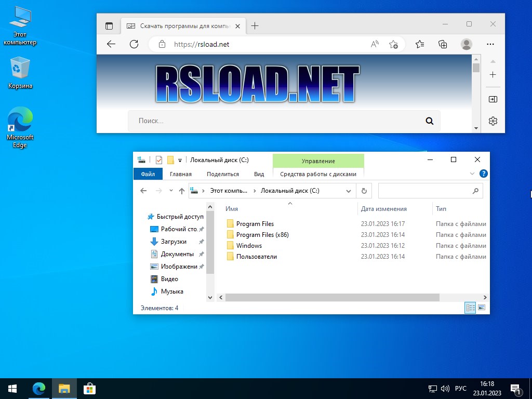
Task: Click Explorer help question mark icon
Action: (x=483, y=174)
